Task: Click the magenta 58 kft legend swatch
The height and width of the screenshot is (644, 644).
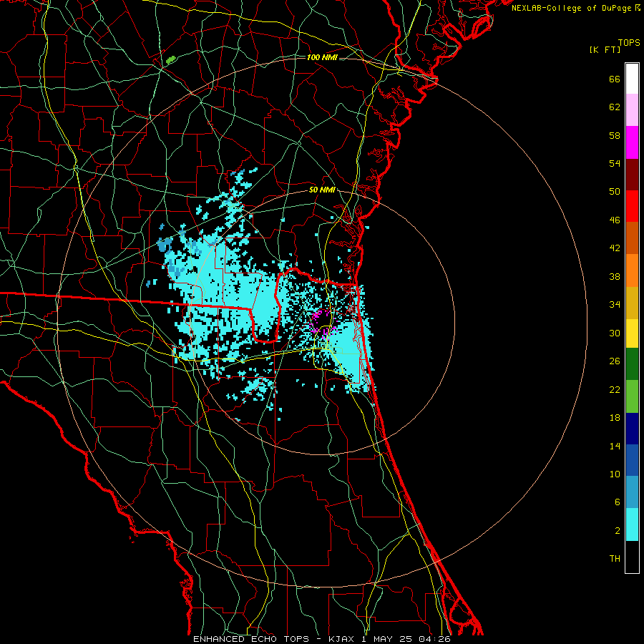Action: 632,142
